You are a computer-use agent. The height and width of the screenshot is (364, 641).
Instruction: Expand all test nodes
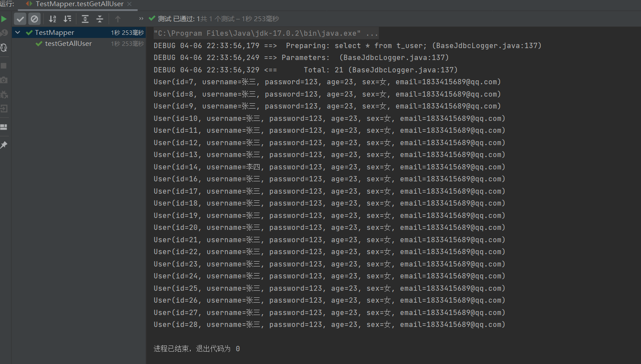85,19
